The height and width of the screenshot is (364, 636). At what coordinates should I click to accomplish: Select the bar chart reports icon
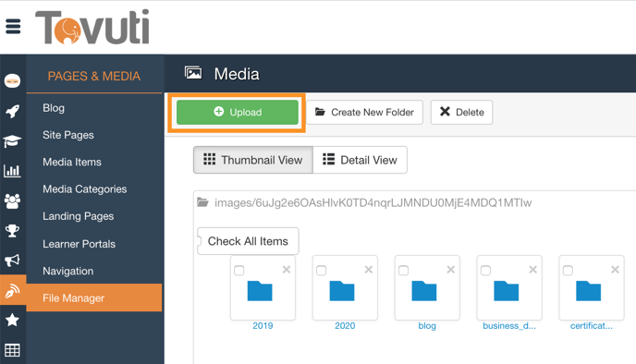(12, 171)
